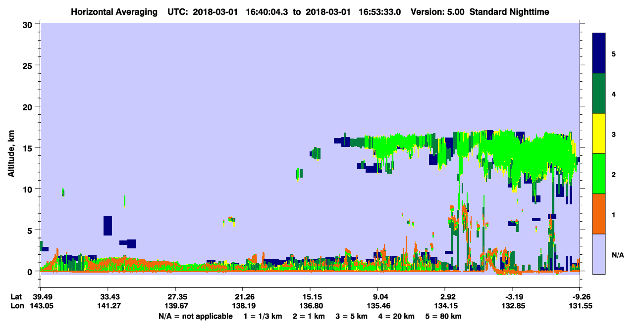Click the "Lon" row label

click(x=17, y=306)
